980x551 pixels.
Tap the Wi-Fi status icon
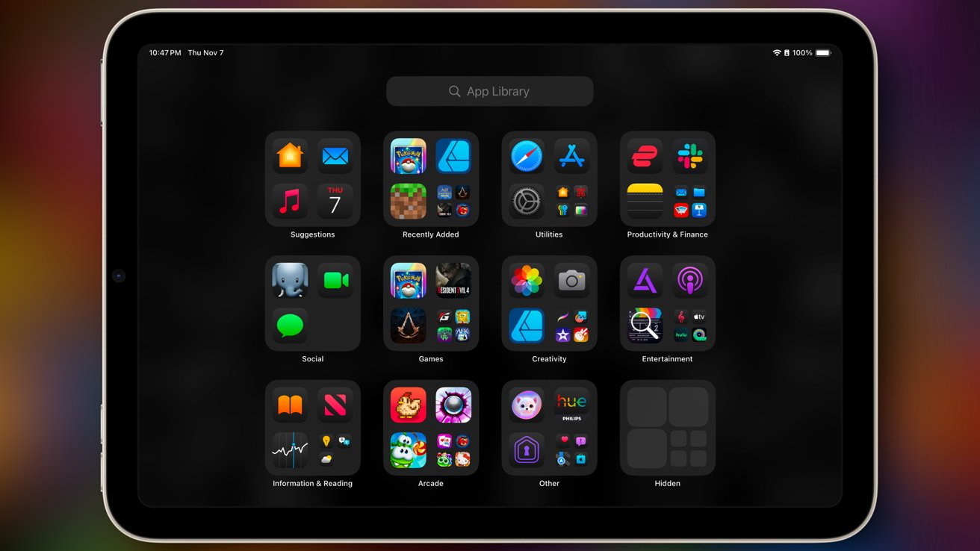777,53
